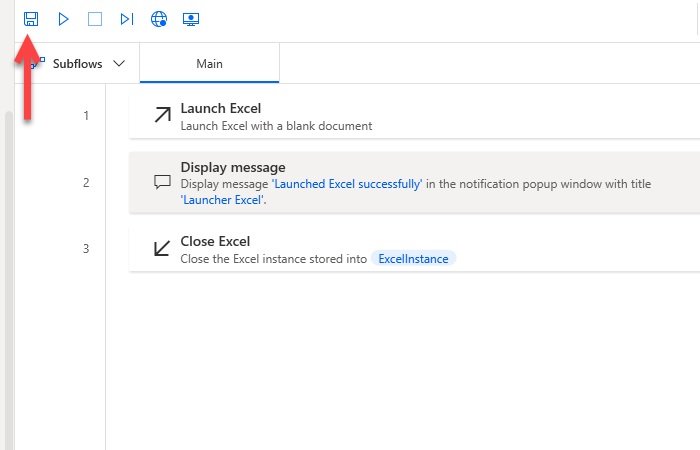Select line number 3 in the gutter
700x450 pixels.
(86, 248)
